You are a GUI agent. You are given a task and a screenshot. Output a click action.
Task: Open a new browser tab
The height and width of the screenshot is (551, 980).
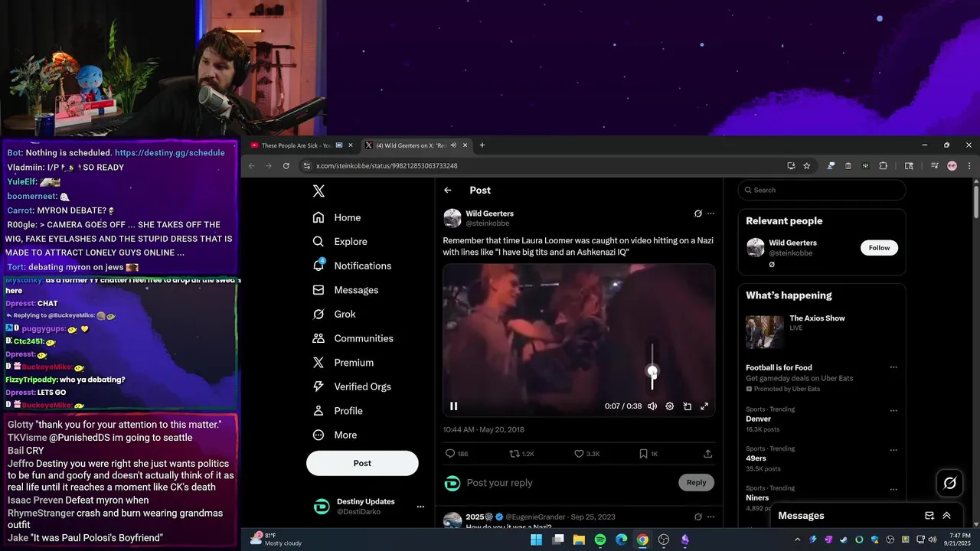pos(482,145)
